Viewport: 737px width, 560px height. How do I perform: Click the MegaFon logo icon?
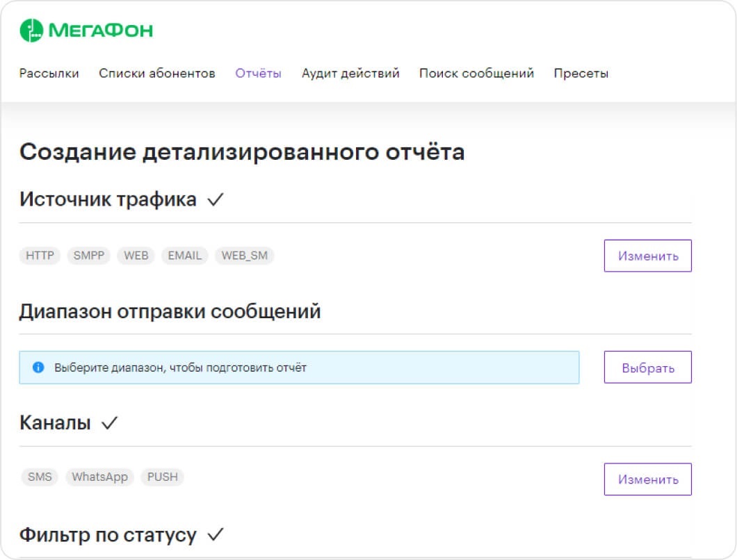[31, 31]
